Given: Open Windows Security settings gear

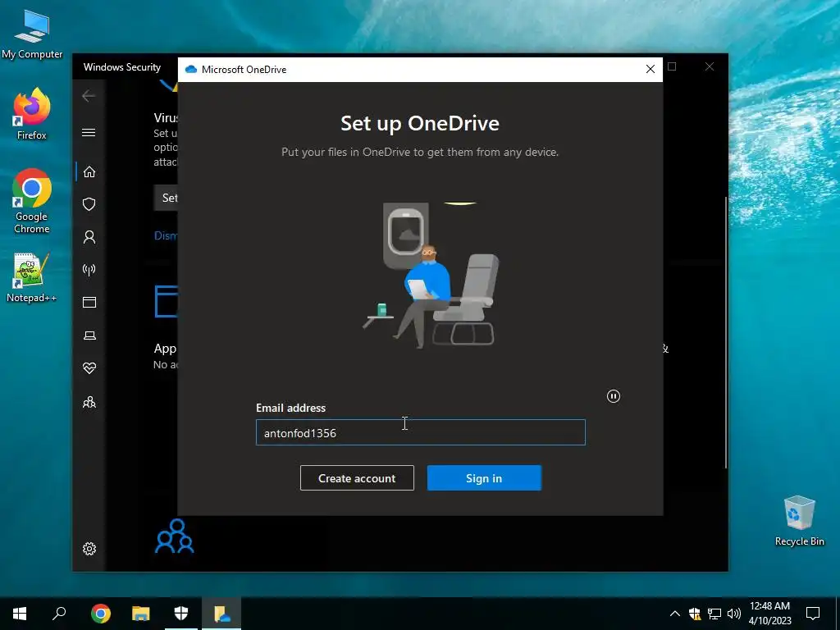Looking at the screenshot, I should [89, 549].
